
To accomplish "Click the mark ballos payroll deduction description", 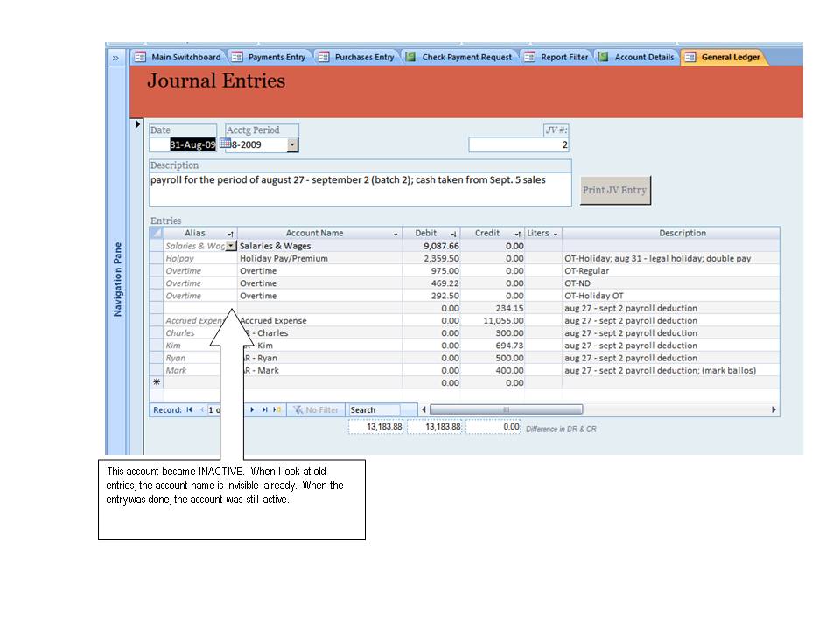I will coord(671,370).
